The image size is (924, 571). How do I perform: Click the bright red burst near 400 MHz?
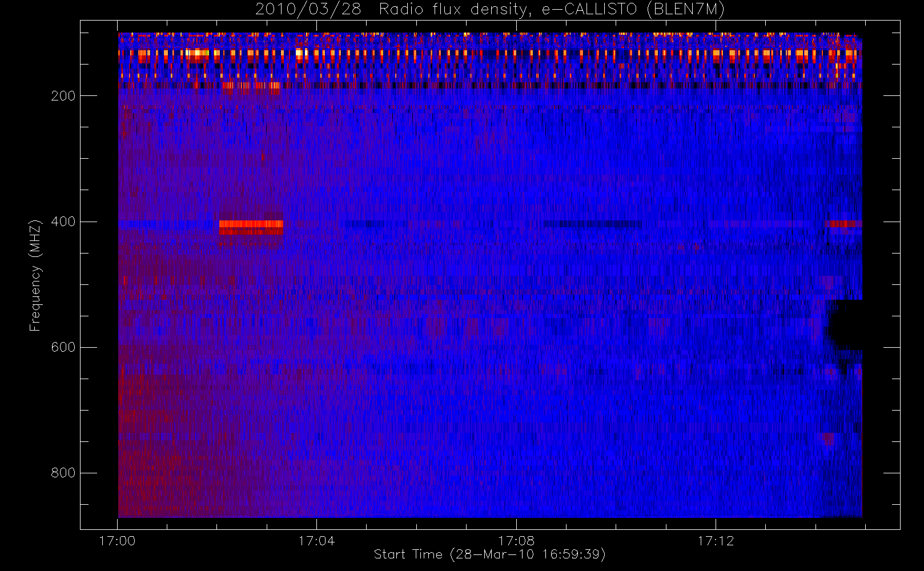(x=251, y=227)
